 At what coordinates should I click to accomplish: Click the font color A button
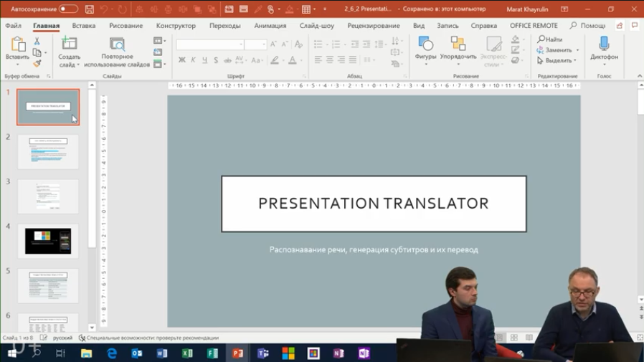[x=293, y=60]
